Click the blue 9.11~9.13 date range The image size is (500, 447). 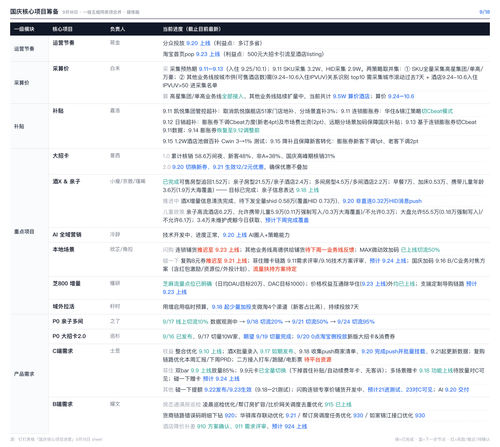coord(211,69)
